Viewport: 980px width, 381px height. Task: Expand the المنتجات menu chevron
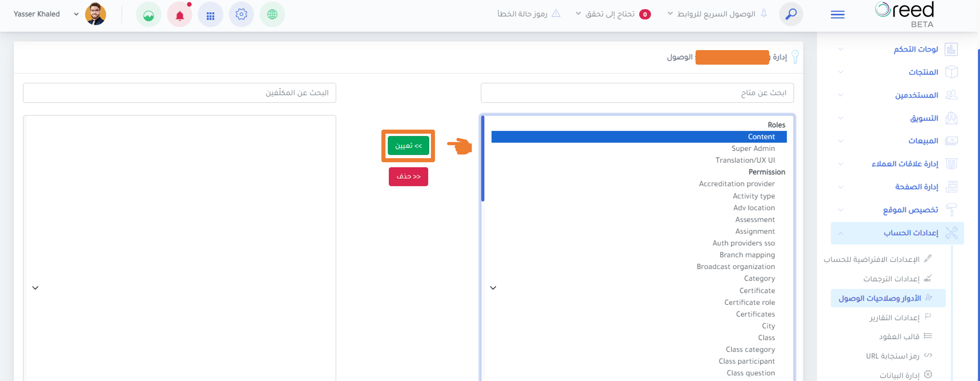[840, 72]
